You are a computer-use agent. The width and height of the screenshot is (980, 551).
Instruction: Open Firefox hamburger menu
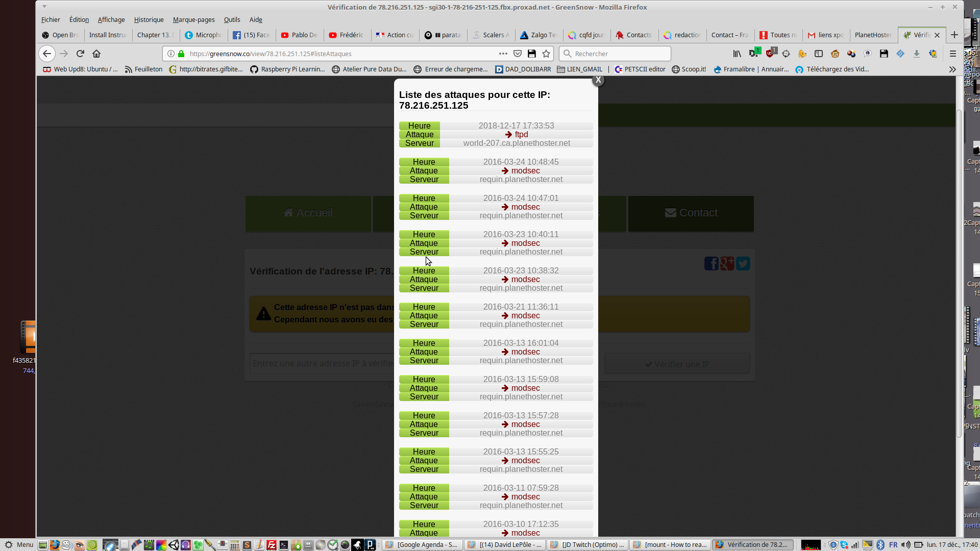tap(952, 54)
